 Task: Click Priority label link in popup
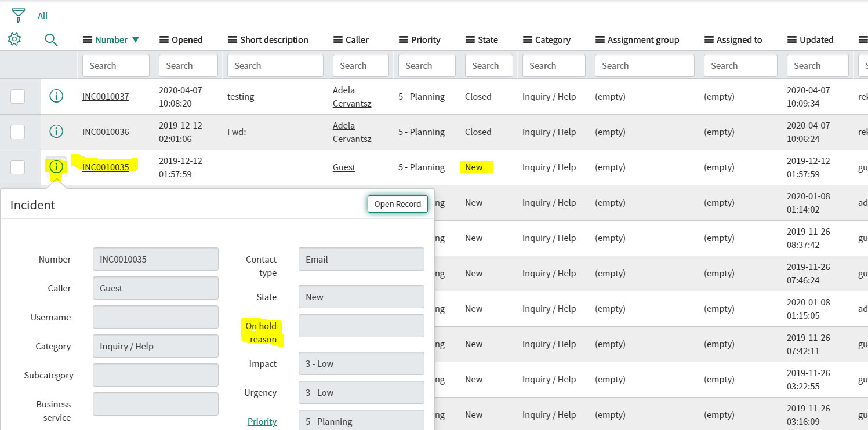[262, 422]
